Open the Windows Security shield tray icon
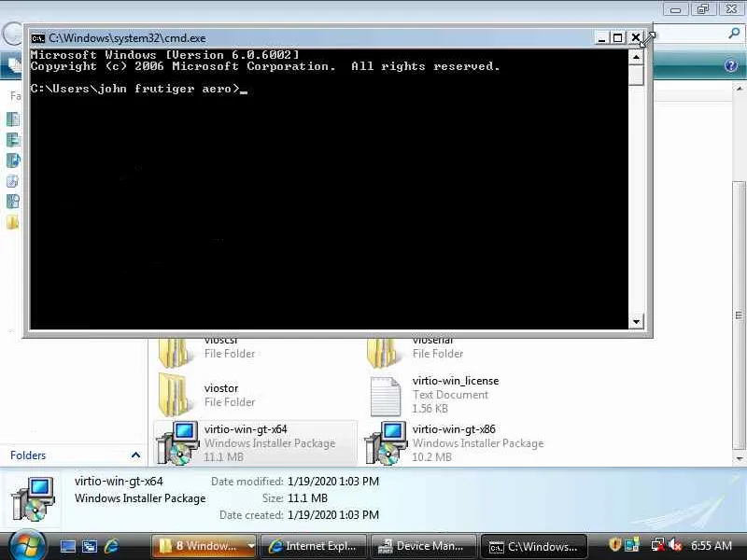This screenshot has width=747, height=560. click(x=614, y=545)
